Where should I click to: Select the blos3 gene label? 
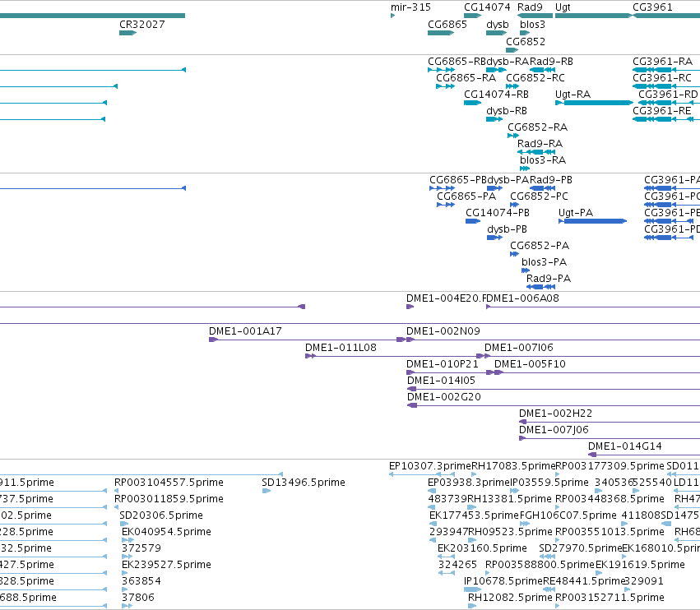coord(532,25)
